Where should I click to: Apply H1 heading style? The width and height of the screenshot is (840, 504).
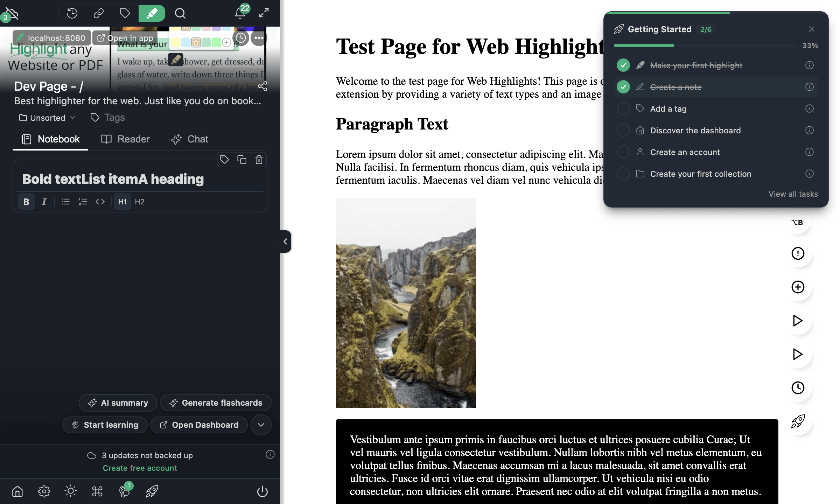[122, 202]
